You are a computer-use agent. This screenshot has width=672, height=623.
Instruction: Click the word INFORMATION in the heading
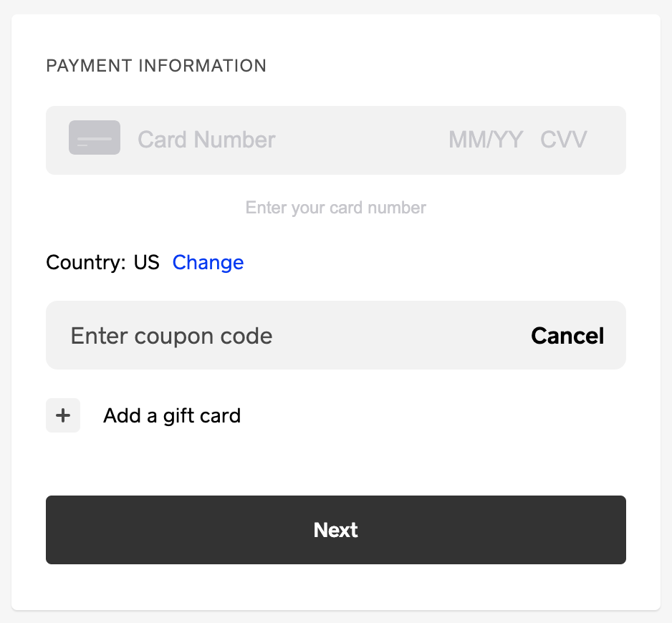click(202, 66)
